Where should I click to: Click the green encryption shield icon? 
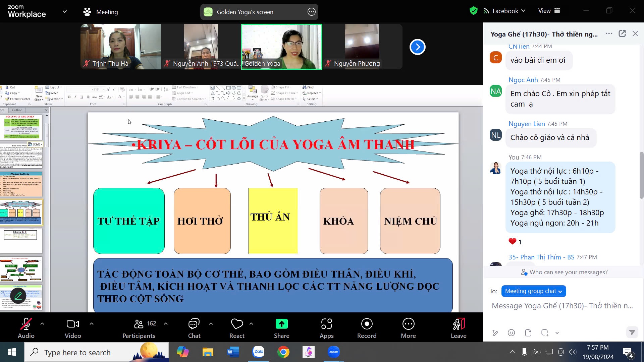[x=473, y=11]
